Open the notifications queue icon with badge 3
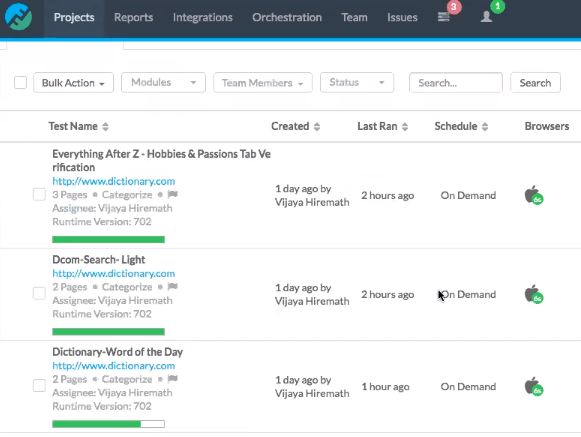Image resolution: width=581 pixels, height=437 pixels. (x=444, y=17)
